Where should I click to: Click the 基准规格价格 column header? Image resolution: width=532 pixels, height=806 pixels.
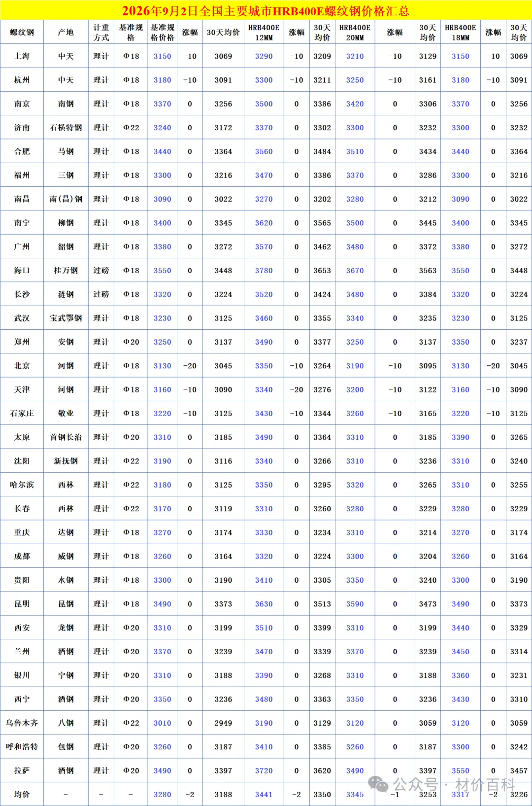click(162, 33)
